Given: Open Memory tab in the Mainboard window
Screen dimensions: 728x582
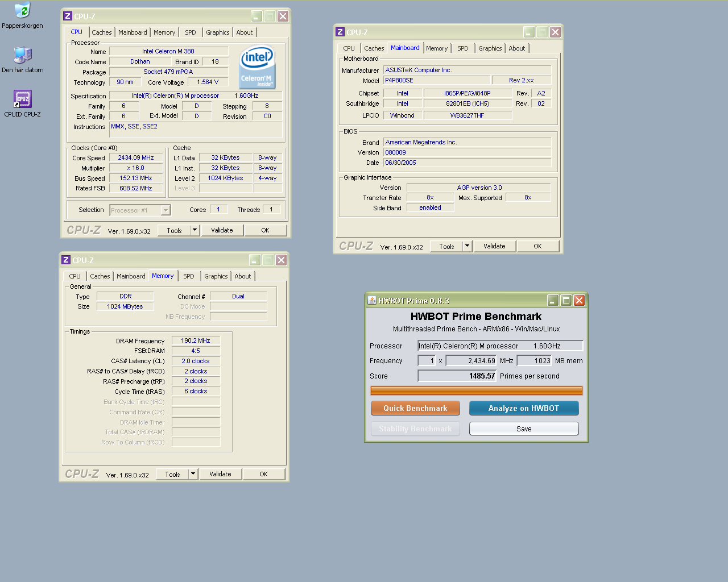Looking at the screenshot, I should point(437,48).
